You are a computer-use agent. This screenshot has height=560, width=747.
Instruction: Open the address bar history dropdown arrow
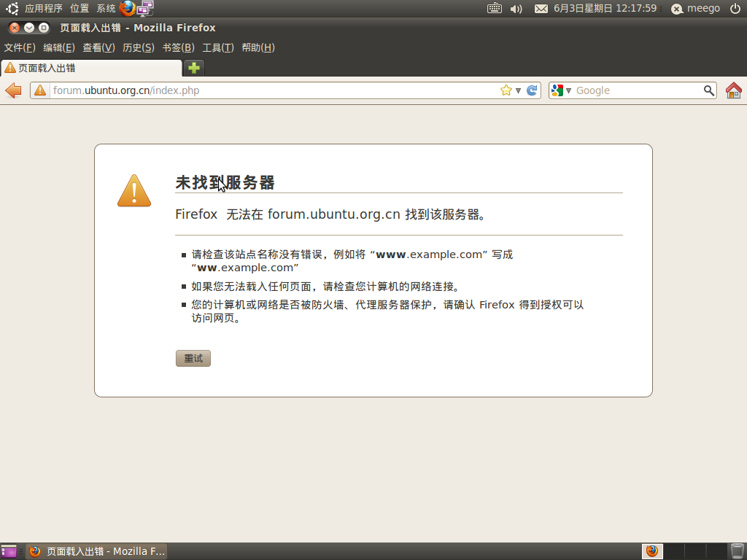tap(518, 90)
